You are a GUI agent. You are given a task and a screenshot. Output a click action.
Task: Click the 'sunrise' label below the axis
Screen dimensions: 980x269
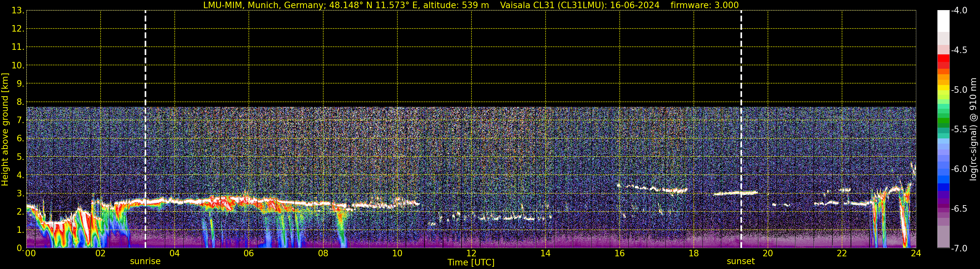click(145, 262)
